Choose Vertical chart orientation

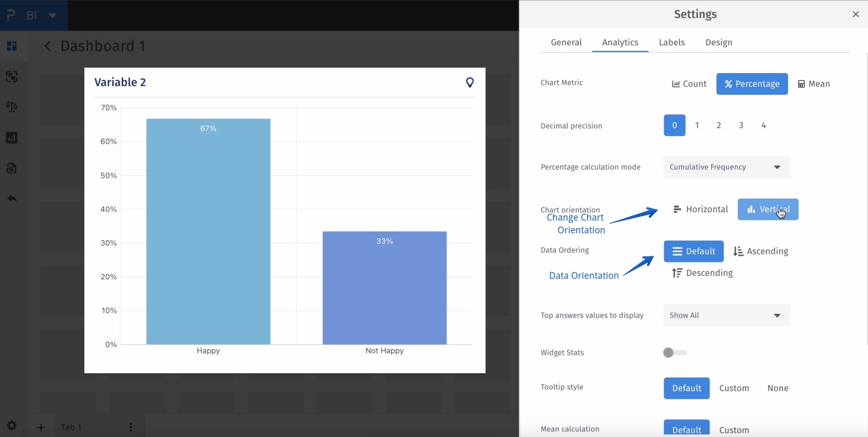pyautogui.click(x=768, y=209)
